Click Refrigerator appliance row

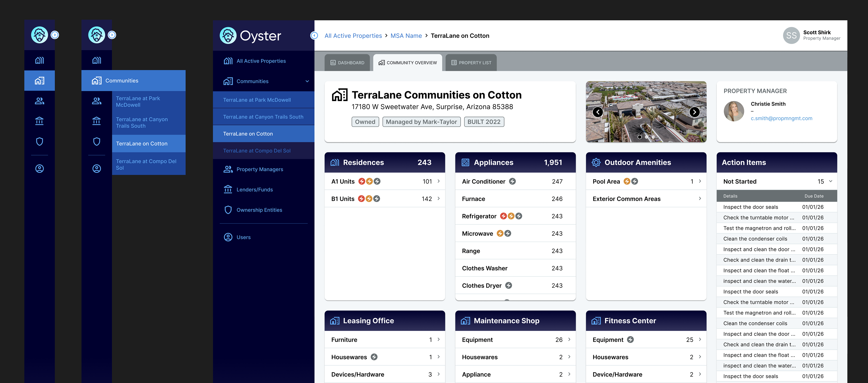point(515,216)
